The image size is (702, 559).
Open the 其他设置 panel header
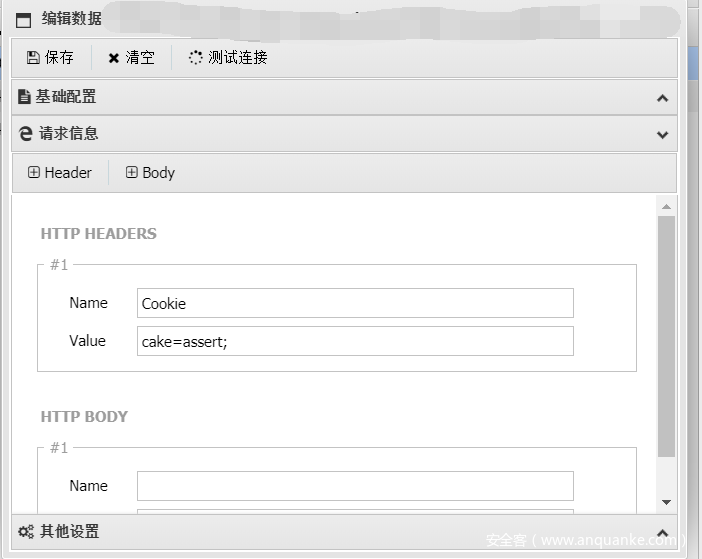pyautogui.click(x=344, y=532)
